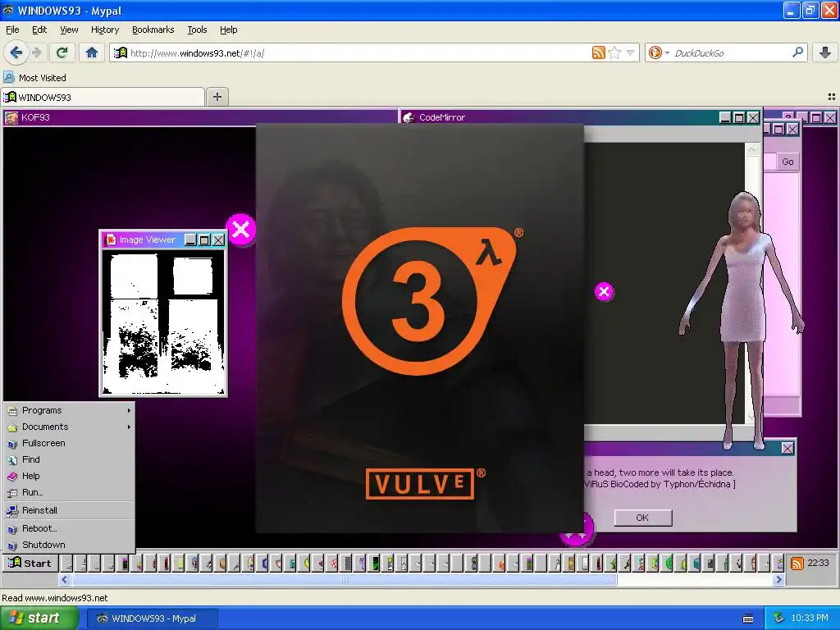
Task: Bookmark this page with the star icon
Action: click(x=614, y=52)
